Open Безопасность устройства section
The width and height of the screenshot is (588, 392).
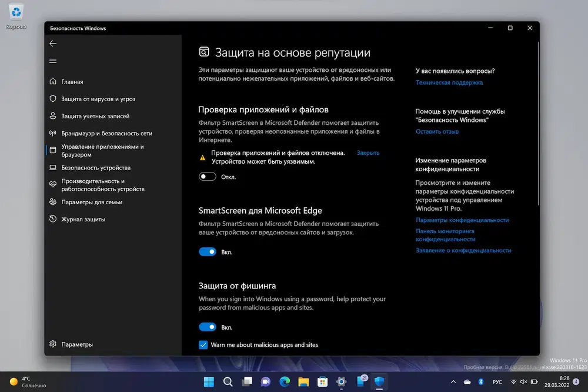(113, 168)
